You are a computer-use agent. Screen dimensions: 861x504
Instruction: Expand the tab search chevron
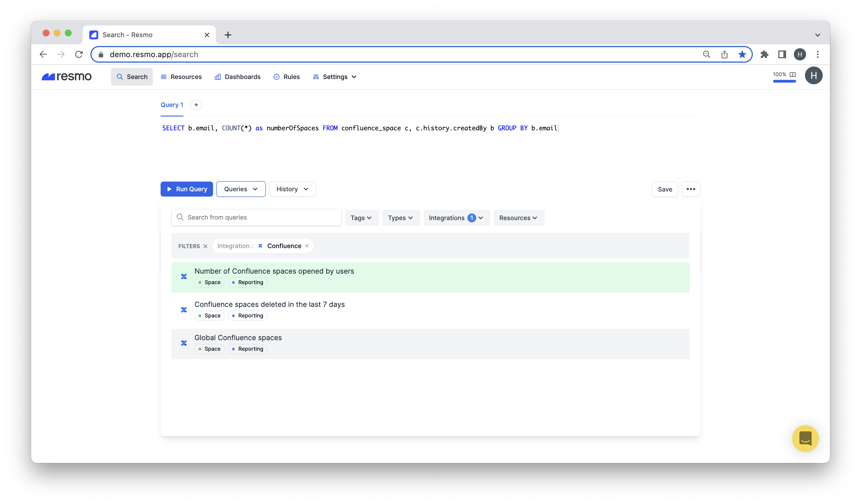(818, 35)
